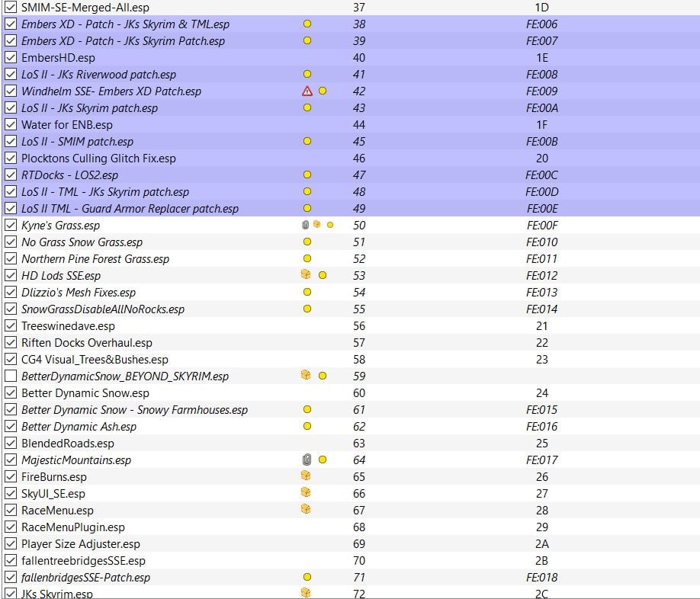
Task: Click yellow flag on LoS II - JKs Skyrim patch.esp
Action: [307, 107]
